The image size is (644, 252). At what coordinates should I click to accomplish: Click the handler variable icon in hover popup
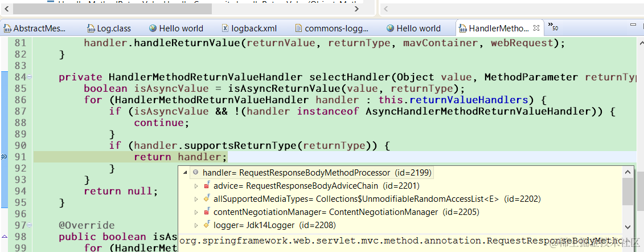pyautogui.click(x=195, y=173)
